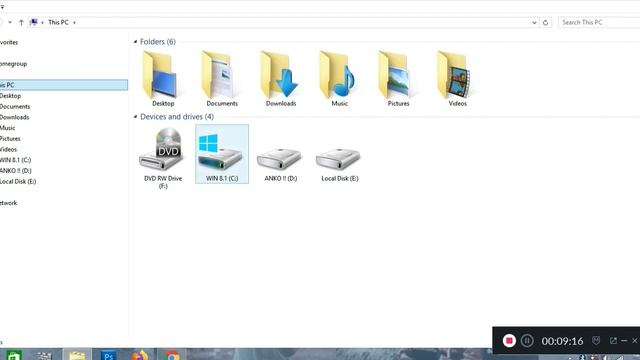Click the computer icon in address bar
640x360 pixels.
pos(34,22)
